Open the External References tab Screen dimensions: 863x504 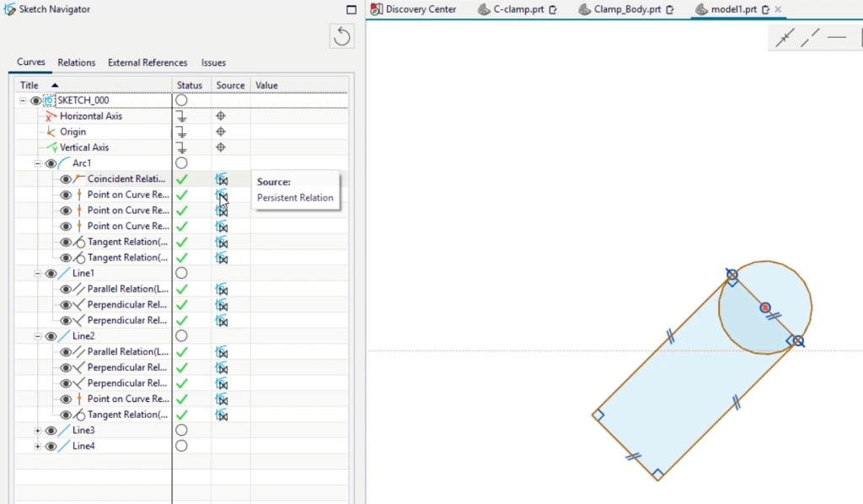(x=147, y=62)
